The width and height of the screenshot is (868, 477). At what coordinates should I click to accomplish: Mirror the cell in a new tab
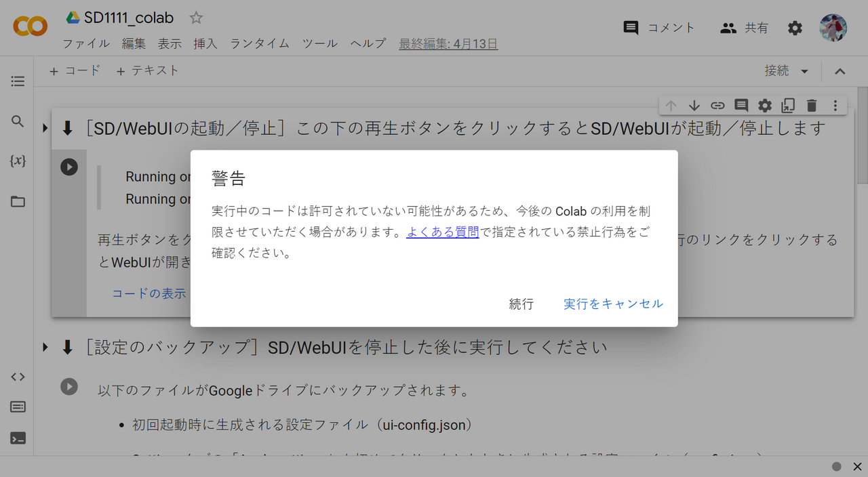click(x=788, y=105)
